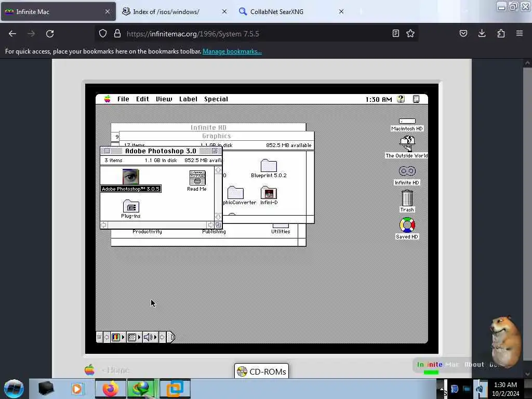Click the Windows taskbar clock
Screen dimensions: 532x399
click(x=505, y=389)
